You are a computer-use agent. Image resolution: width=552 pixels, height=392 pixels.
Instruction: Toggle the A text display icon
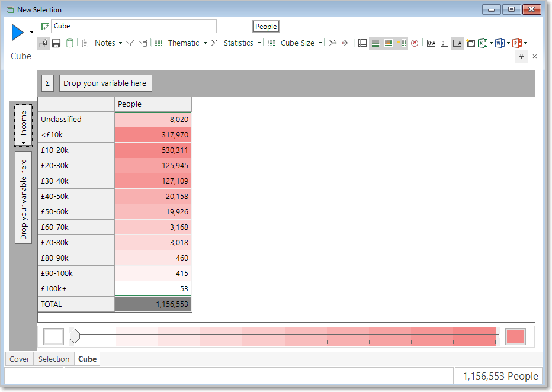click(457, 43)
